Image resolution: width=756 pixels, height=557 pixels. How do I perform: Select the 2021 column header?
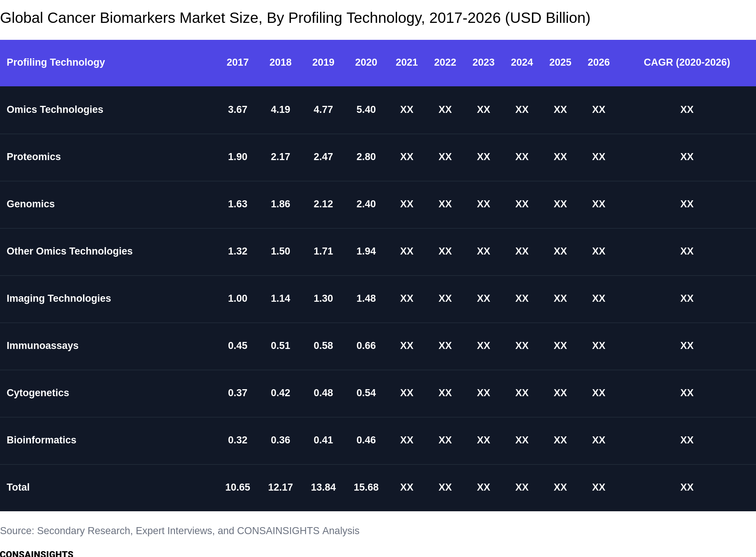407,62
